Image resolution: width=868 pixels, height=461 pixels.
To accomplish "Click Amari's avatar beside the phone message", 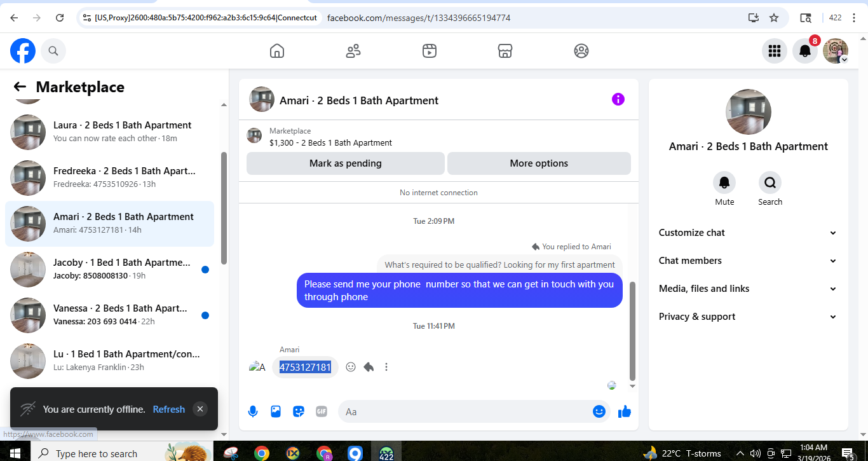I will click(x=257, y=367).
